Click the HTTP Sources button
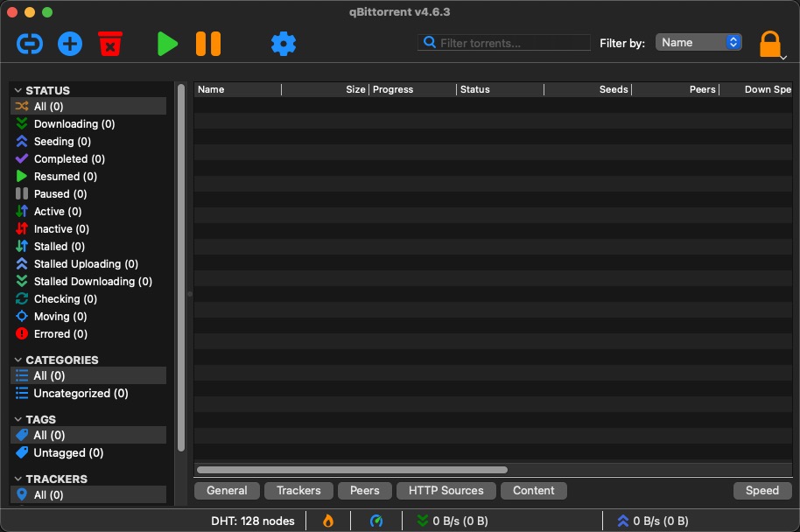 (x=446, y=490)
